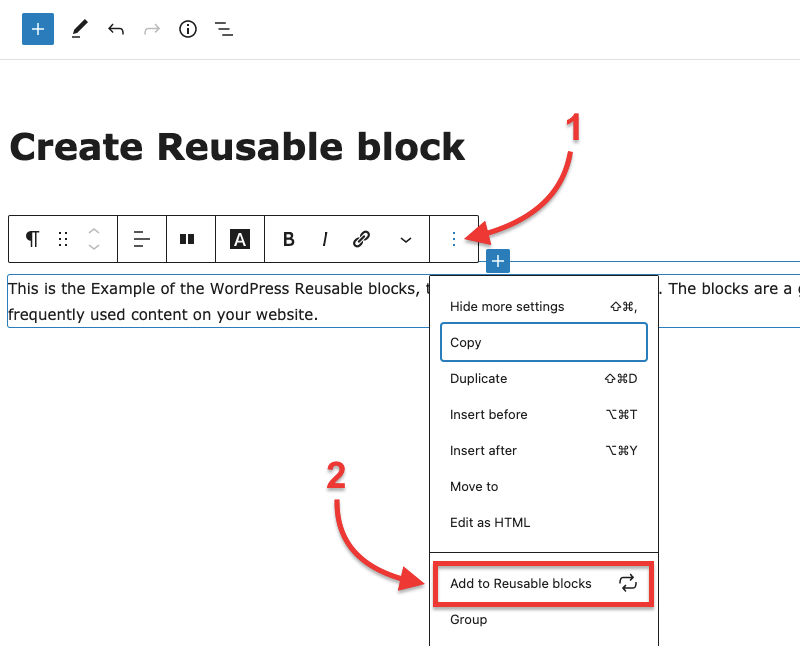Expand more rich text controls chevron
800x646 pixels.
pyautogui.click(x=406, y=239)
